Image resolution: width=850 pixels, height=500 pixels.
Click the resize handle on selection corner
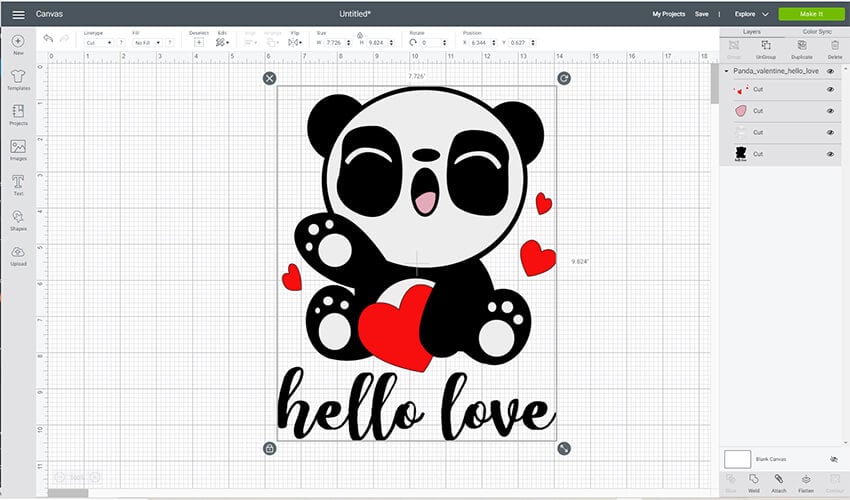(x=564, y=448)
